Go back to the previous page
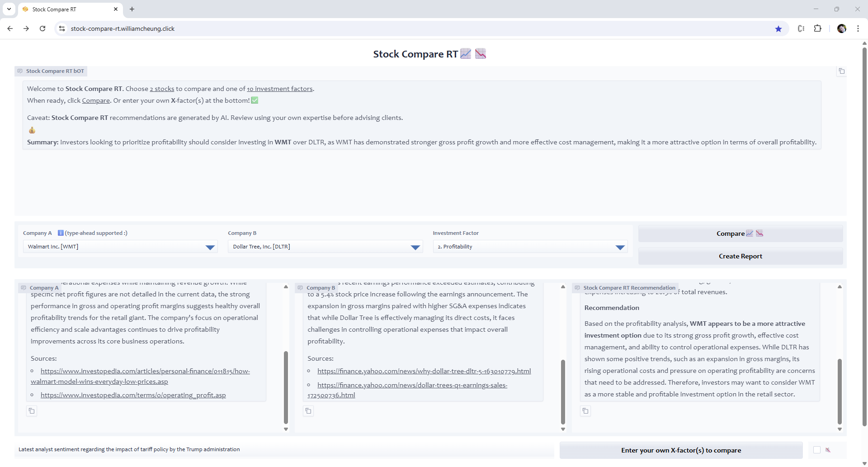Screen dimensions: 868x467 coord(10,29)
